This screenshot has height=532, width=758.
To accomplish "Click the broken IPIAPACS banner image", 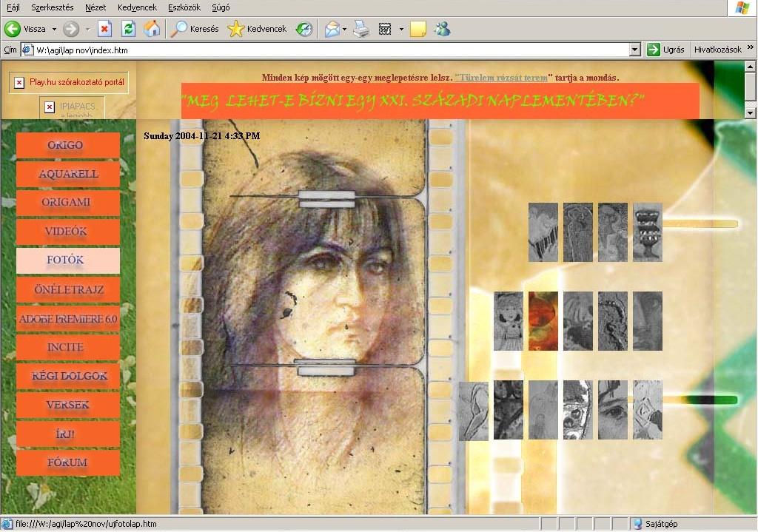I will click(72, 107).
